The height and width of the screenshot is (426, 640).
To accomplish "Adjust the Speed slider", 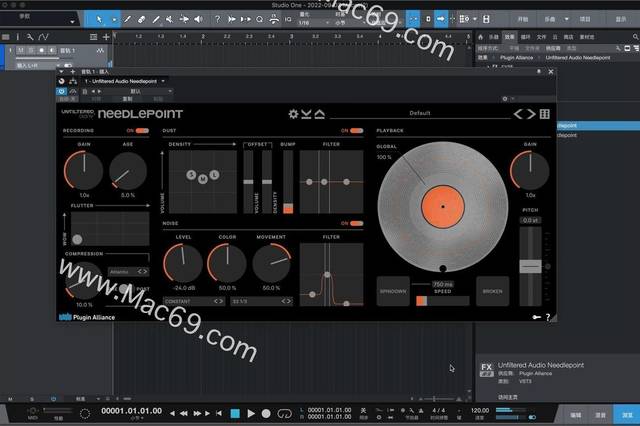I will pyautogui.click(x=442, y=301).
